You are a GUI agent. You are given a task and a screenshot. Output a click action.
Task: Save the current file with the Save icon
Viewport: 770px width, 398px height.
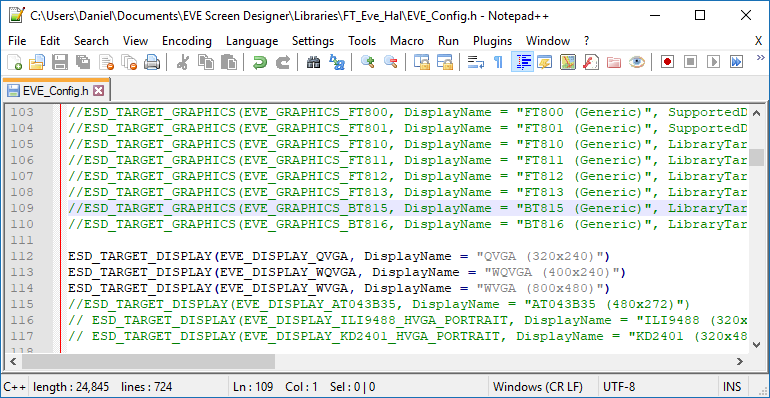coord(59,62)
